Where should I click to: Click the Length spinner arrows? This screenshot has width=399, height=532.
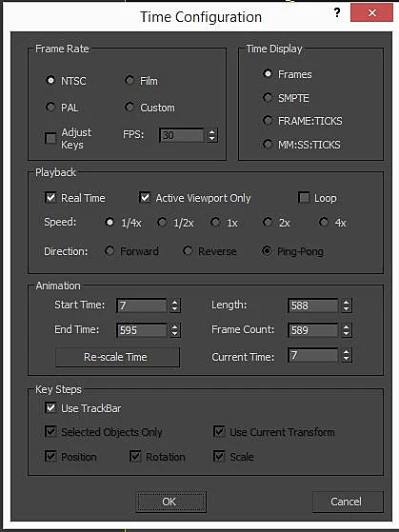[x=346, y=305]
